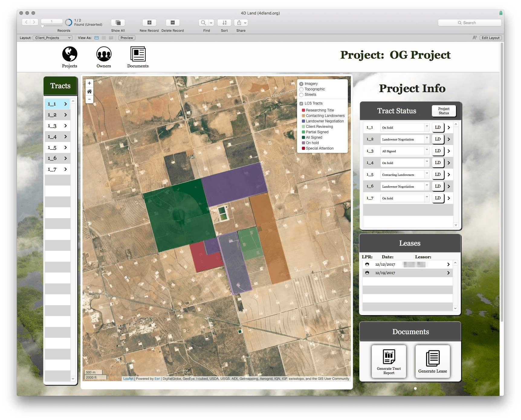
Task: Click Tract Status list scroll-down arrow
Action: (x=456, y=225)
